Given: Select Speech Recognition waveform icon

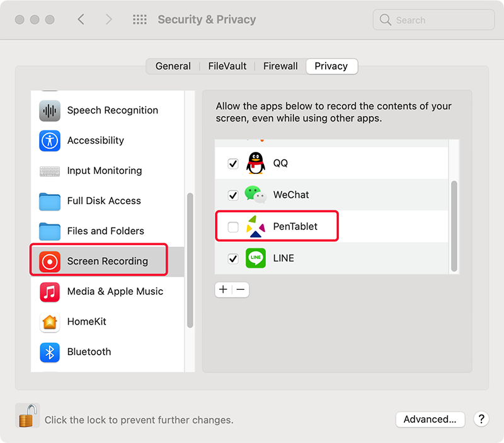Looking at the screenshot, I should (50, 110).
